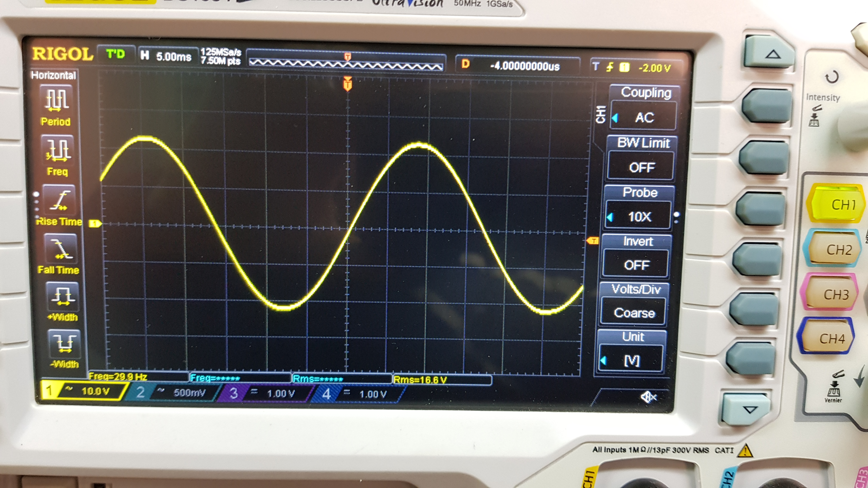Click the cyan Rms=***** measurement readout

pos(318,379)
